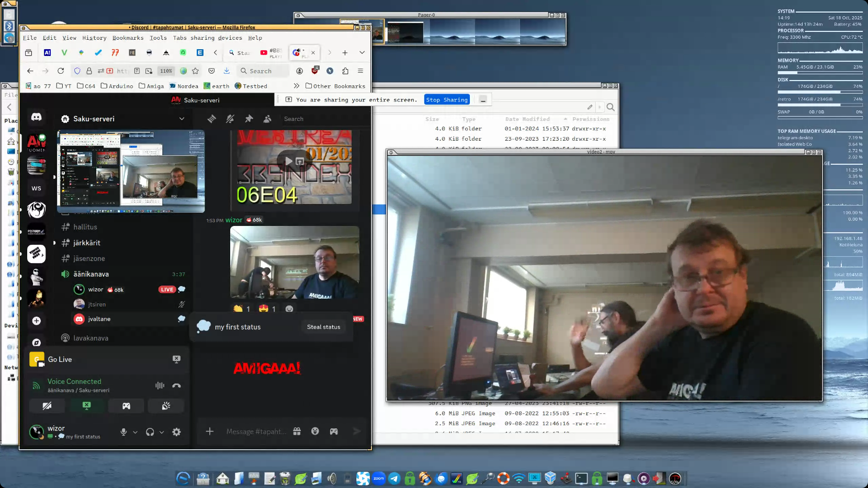Expand the järkkärit channel thread list
This screenshot has height=488, width=868.
click(x=54, y=243)
